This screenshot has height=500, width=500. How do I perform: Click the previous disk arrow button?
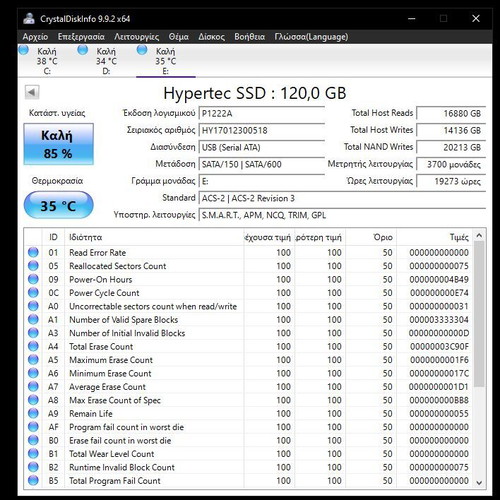(32, 92)
